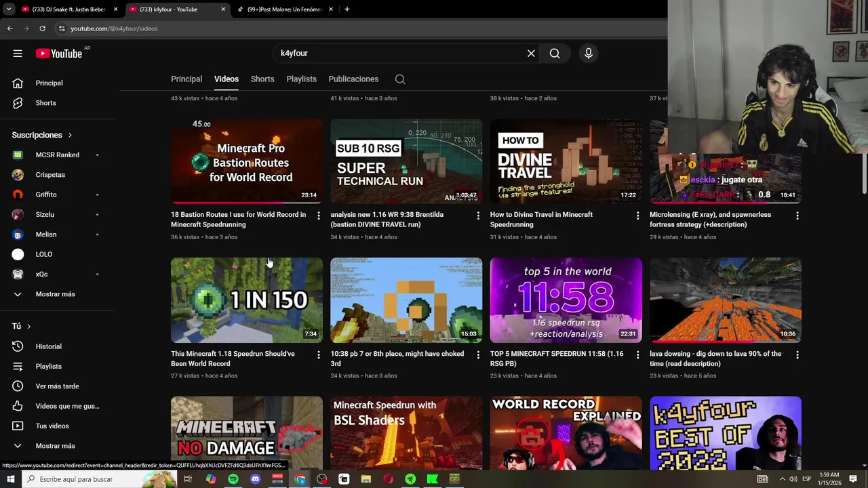Start voice search with the microphone
This screenshot has height=488, width=868.
pyautogui.click(x=589, y=54)
